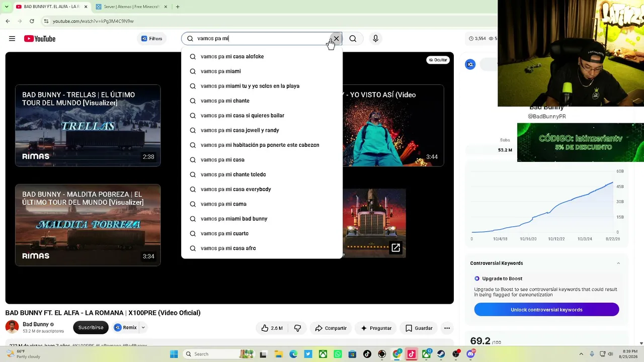Go to the YouTube home logo
Viewport: 644px width, 362px height.
(x=40, y=39)
